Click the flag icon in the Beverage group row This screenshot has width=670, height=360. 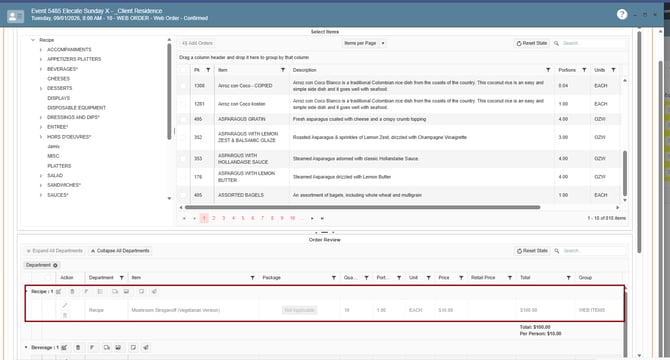pyautogui.click(x=92, y=348)
